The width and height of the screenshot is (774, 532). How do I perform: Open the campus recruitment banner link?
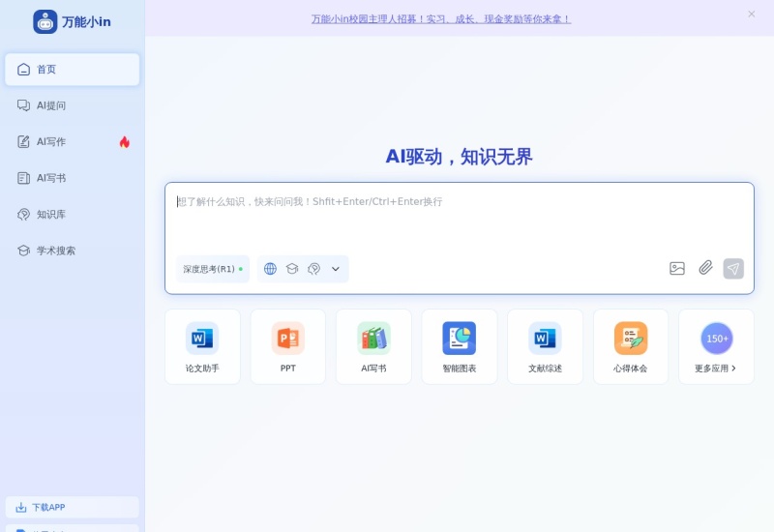pyautogui.click(x=441, y=19)
